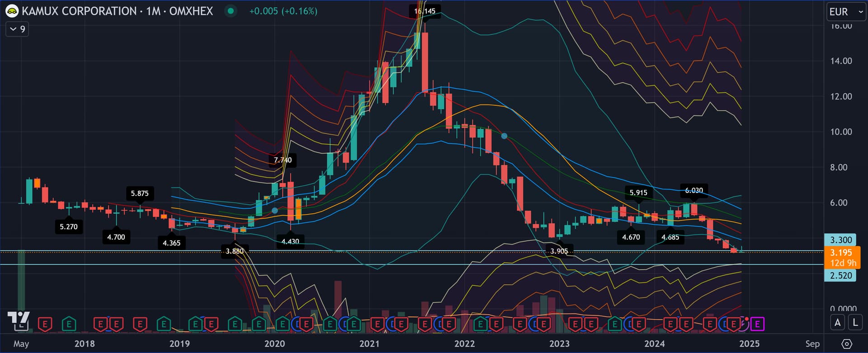Click the only green earnings marker in 2022
Viewport: 868px width, 353px height.
(480, 324)
